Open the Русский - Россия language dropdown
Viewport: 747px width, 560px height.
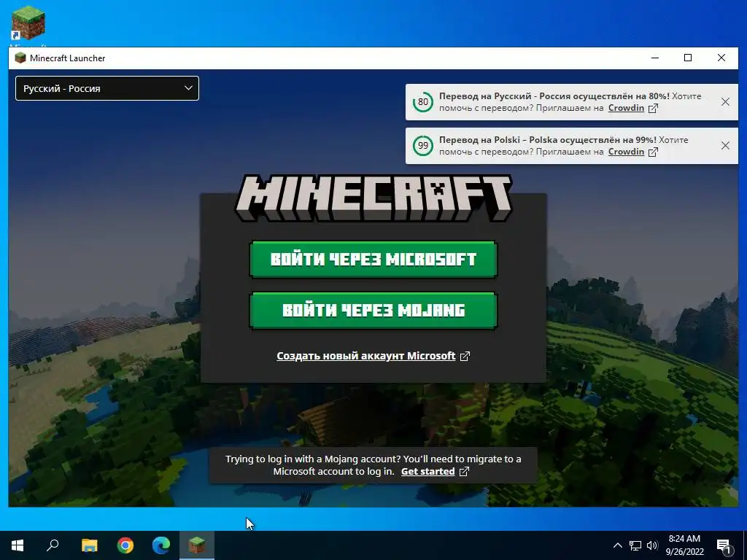[107, 88]
